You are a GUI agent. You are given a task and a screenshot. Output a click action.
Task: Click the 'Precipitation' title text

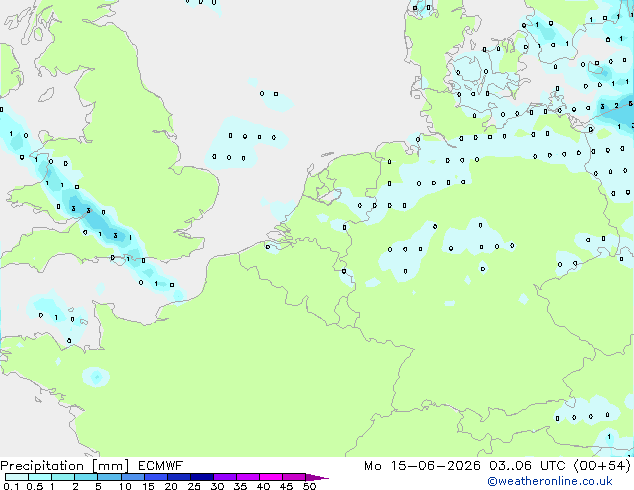42,466
